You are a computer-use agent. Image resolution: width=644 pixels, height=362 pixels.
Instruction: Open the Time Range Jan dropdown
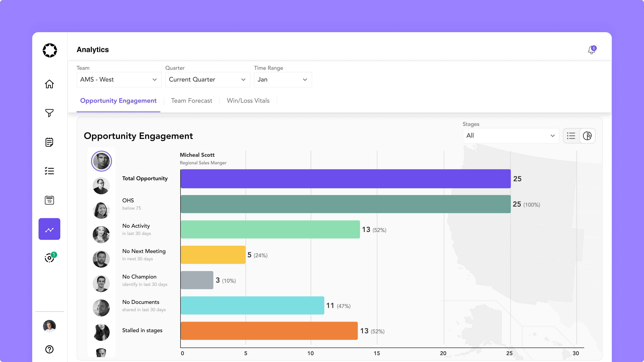[x=283, y=80]
